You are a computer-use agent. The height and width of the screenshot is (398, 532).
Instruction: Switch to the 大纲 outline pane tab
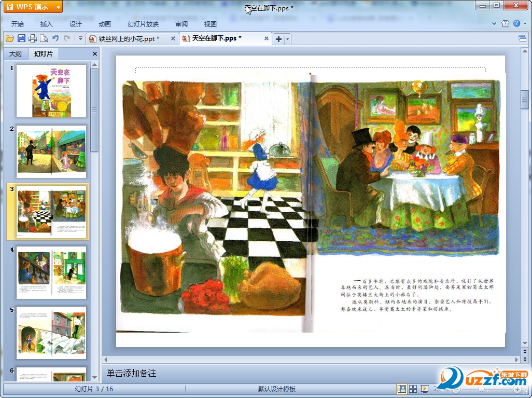[15, 53]
